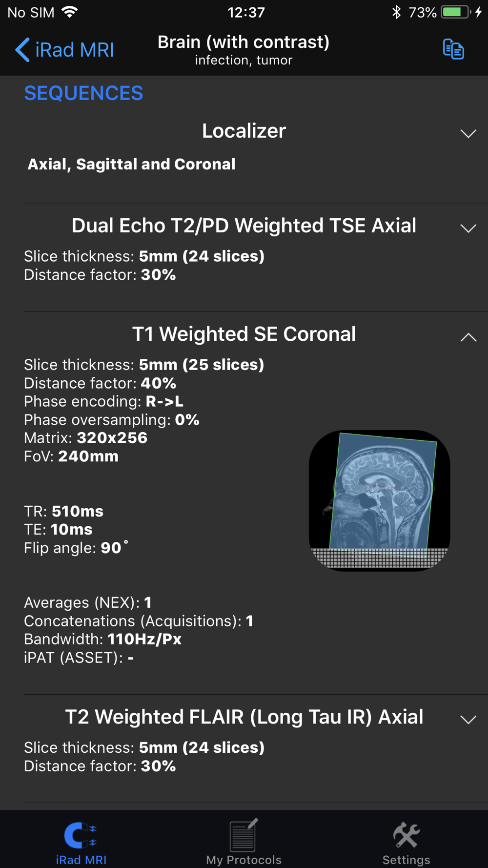488x868 pixels.
Task: Tap the Wi-Fi status icon
Action: point(70,12)
